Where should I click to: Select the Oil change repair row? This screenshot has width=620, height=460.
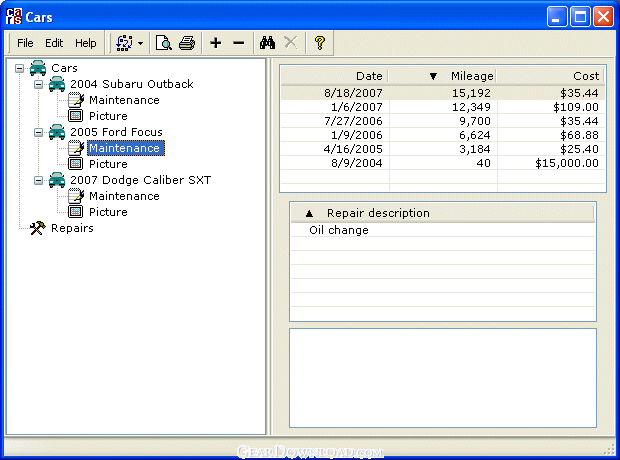pyautogui.click(x=443, y=230)
